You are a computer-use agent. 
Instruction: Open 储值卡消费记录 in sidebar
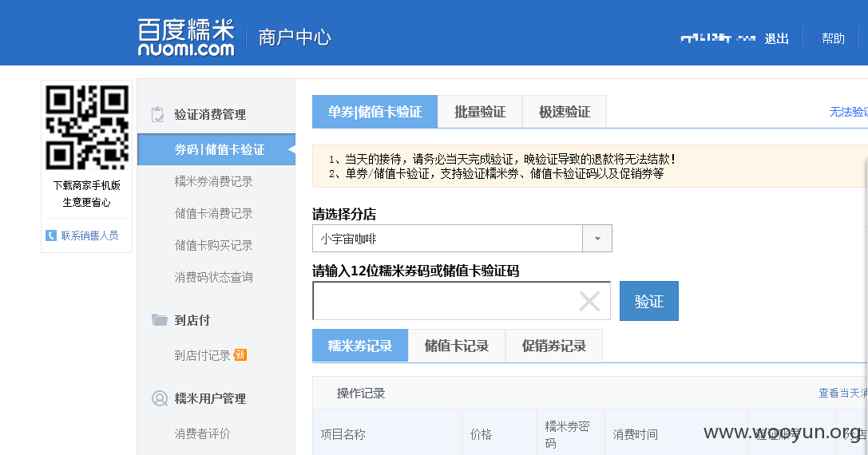coord(214,214)
